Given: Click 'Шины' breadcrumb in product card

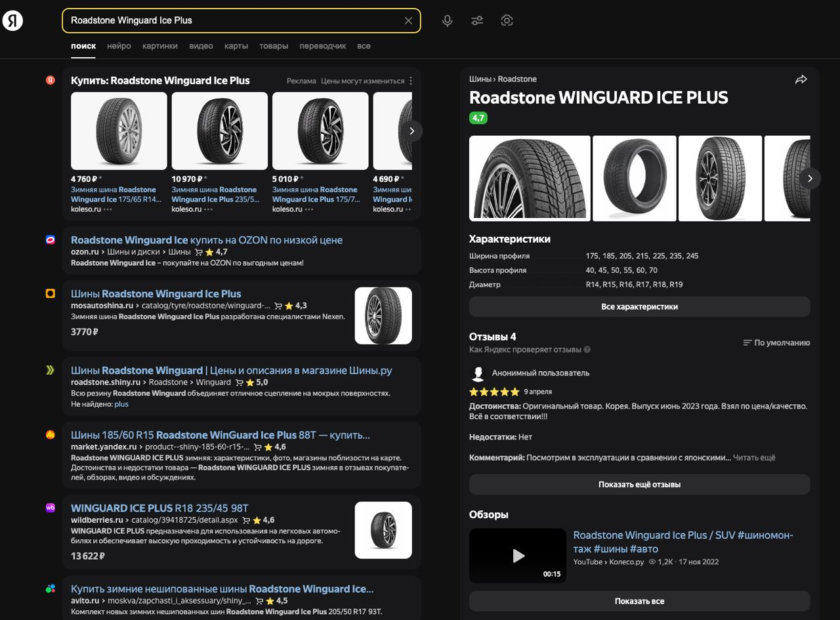Looking at the screenshot, I should click(x=480, y=79).
